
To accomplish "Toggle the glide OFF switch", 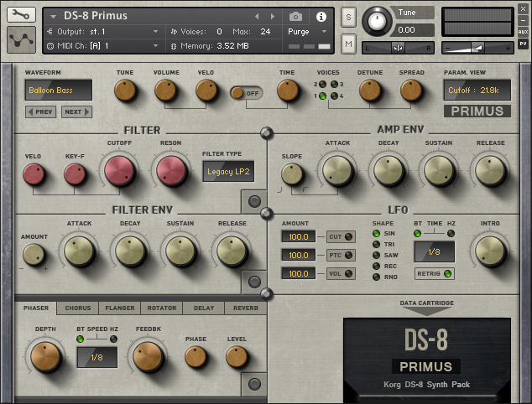I will (247, 93).
